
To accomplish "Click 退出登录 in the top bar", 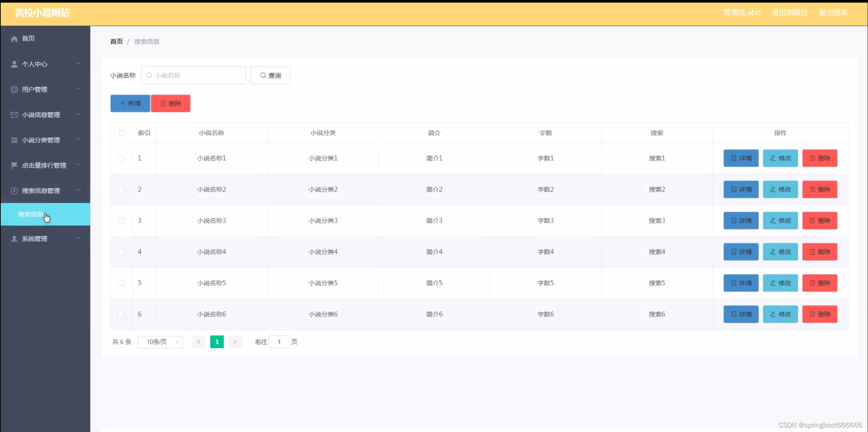I will tap(833, 12).
